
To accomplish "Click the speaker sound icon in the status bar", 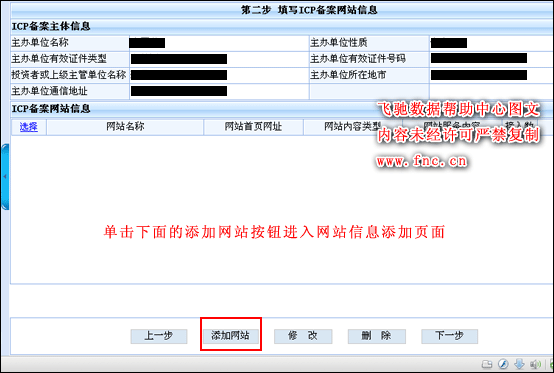I will point(535,364).
